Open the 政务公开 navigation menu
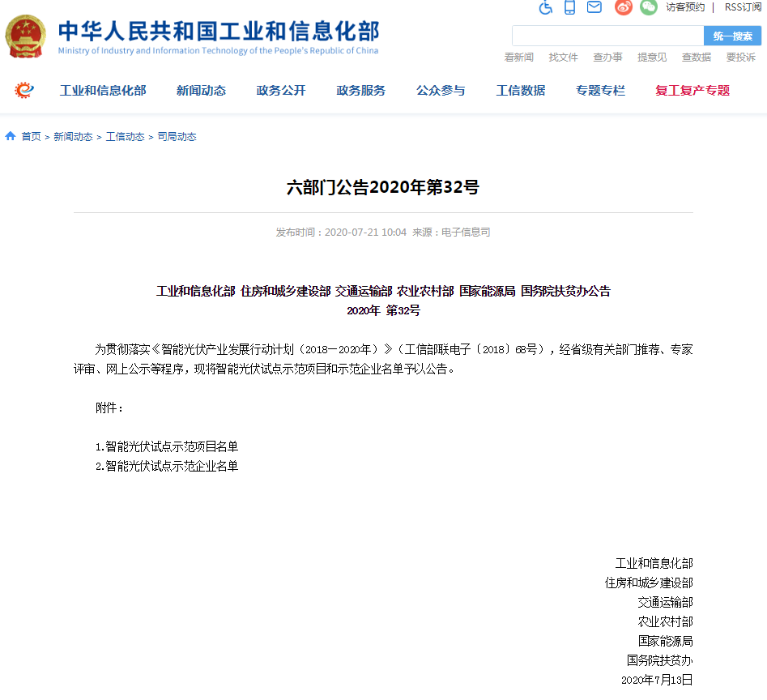The image size is (767, 700). pyautogui.click(x=281, y=91)
